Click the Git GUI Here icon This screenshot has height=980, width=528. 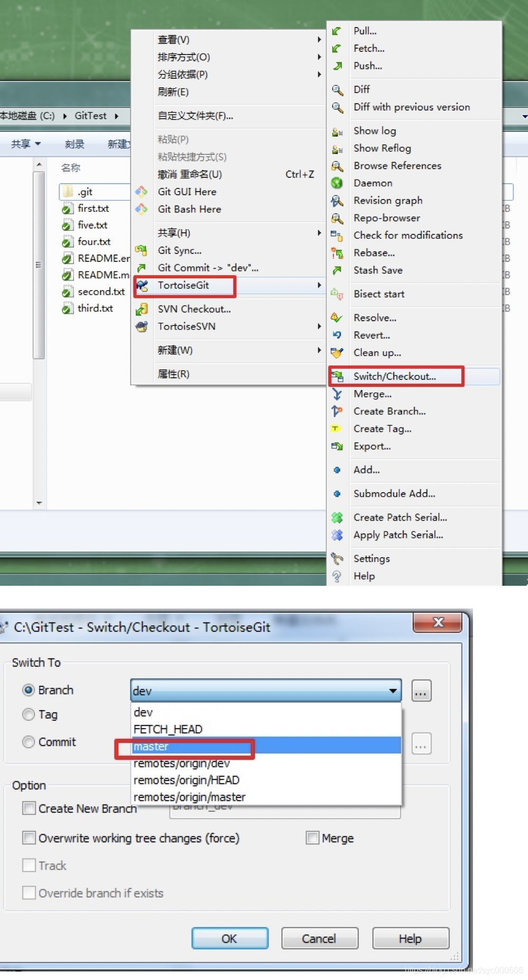tap(141, 192)
